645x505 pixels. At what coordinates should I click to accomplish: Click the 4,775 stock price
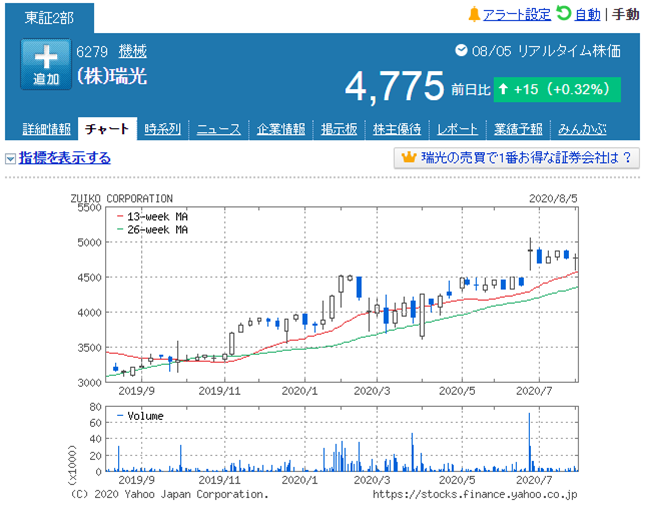394,86
